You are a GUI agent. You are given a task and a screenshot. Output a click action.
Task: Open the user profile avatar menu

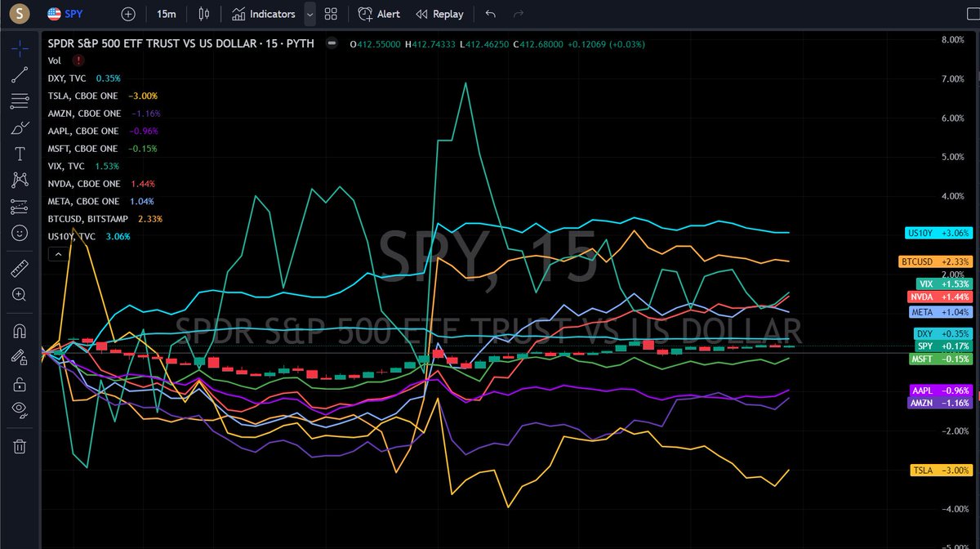[20, 13]
